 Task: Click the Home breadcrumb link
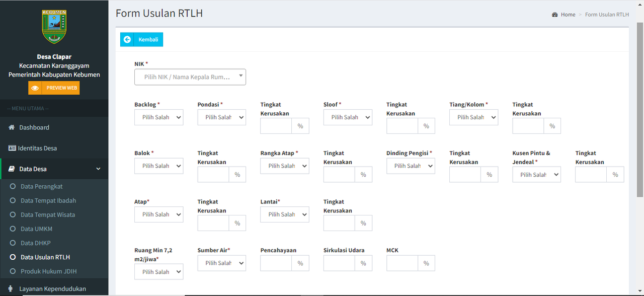(568, 15)
